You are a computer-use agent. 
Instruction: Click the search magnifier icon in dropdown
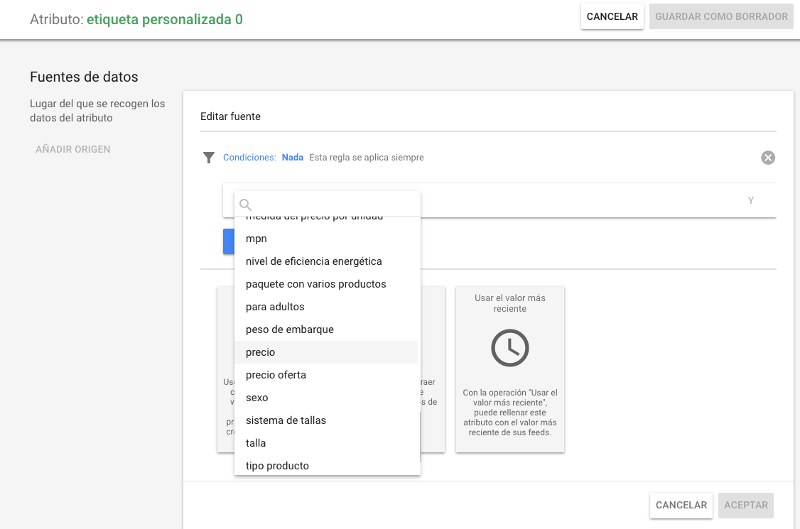click(245, 205)
